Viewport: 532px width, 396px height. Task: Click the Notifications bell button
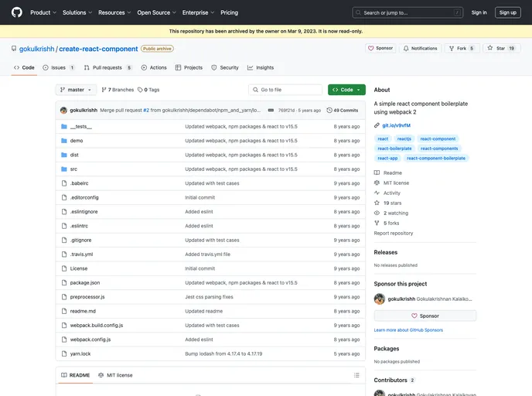420,49
